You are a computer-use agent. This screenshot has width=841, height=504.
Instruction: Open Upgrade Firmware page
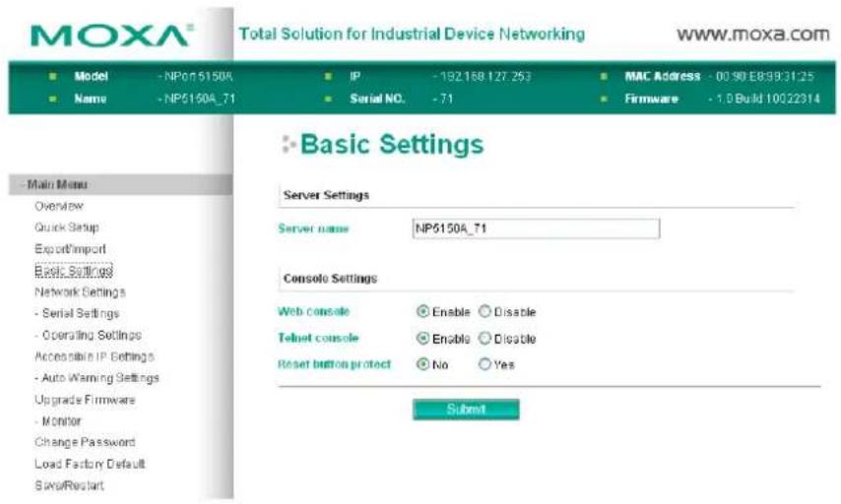click(x=85, y=400)
